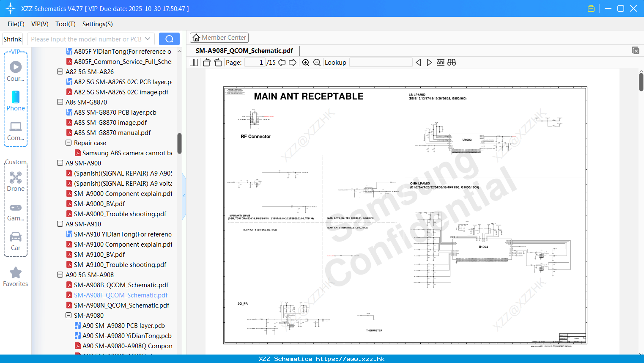Viewport: 644px width, 363px height.
Task: Open A82 5G SM-A826S 02C image.pdf
Action: pos(117,92)
